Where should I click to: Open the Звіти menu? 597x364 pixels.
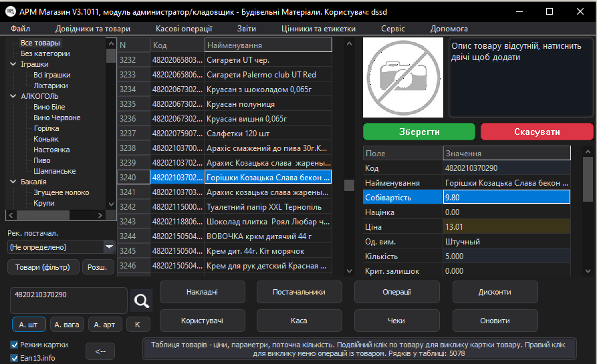(246, 29)
